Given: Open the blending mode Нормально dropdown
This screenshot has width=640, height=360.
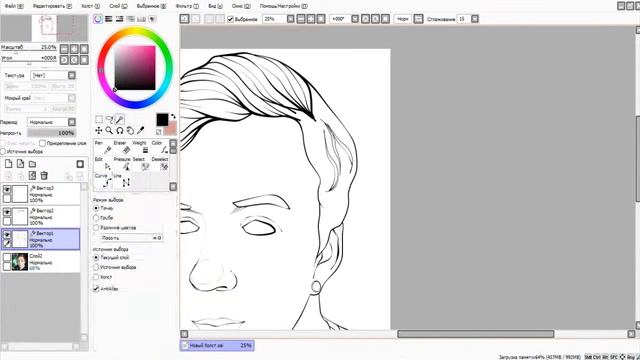Looking at the screenshot, I should [72, 122].
